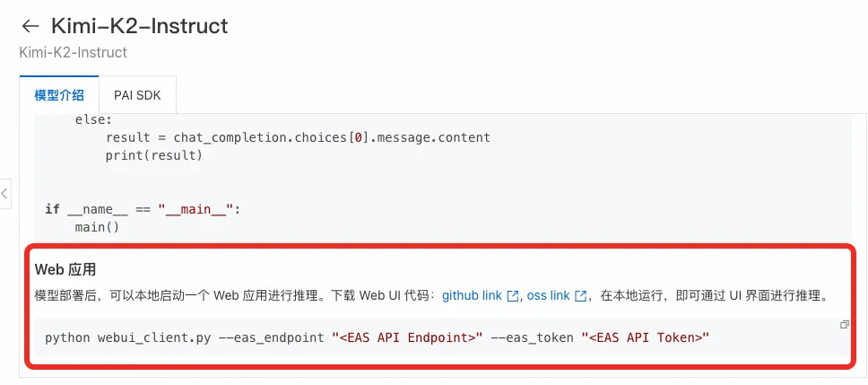
Task: Click the gray Kimi-K2-Instruct subtitle text
Action: tap(73, 52)
